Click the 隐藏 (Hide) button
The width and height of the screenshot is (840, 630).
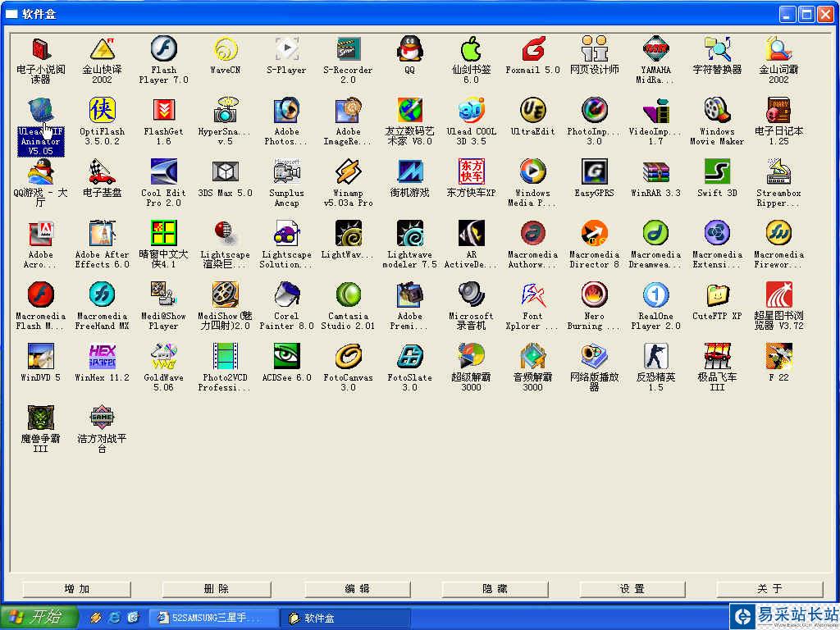coord(495,589)
